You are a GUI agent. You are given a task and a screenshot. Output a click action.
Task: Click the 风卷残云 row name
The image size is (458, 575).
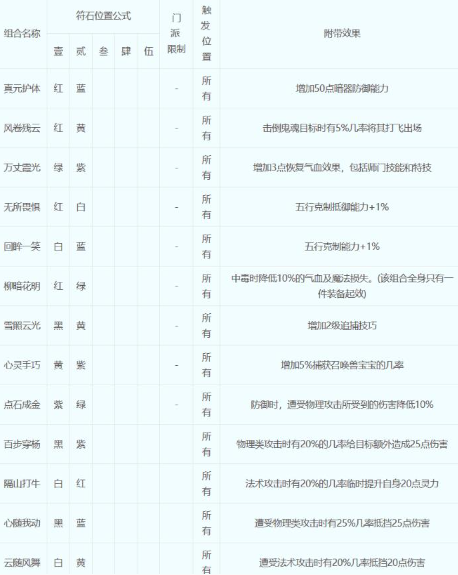point(22,128)
